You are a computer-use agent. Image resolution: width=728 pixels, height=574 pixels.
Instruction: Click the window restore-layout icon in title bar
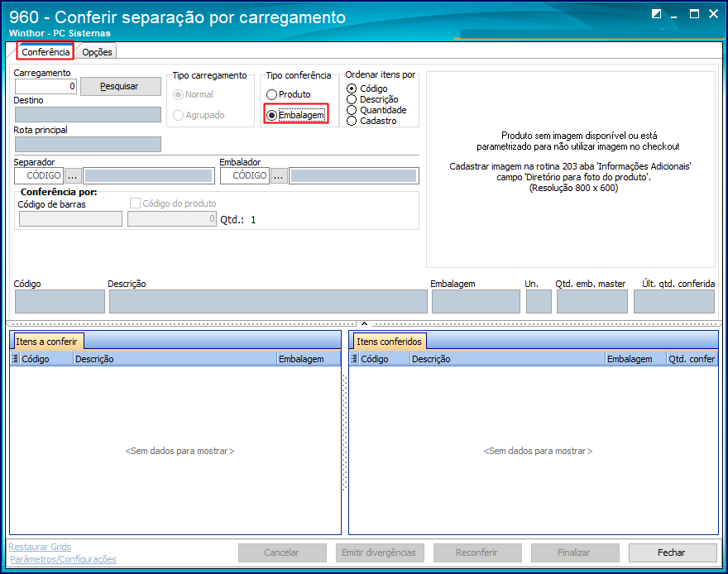656,14
